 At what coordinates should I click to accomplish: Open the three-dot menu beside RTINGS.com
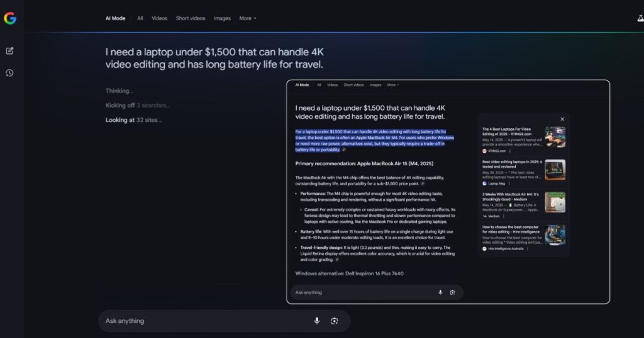[509, 151]
